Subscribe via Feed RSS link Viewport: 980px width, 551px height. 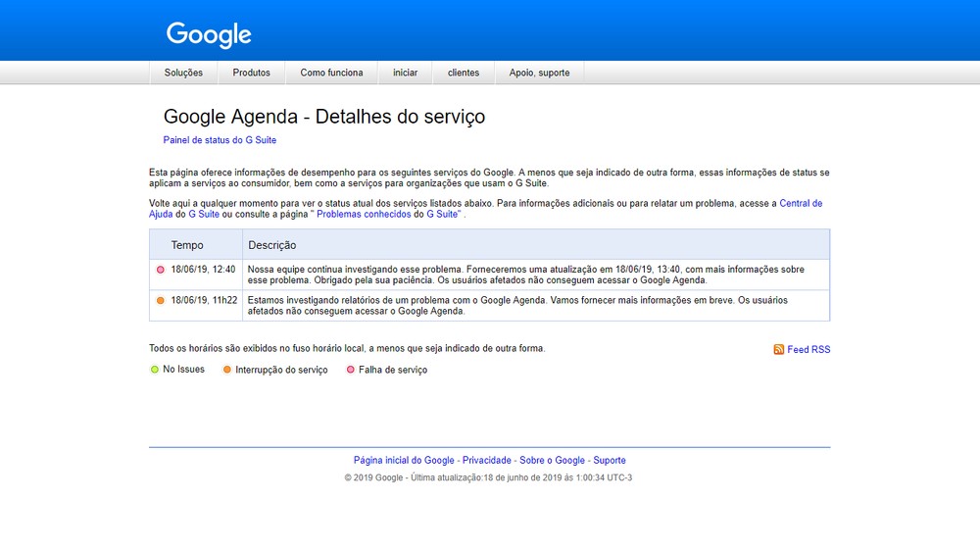[808, 350]
